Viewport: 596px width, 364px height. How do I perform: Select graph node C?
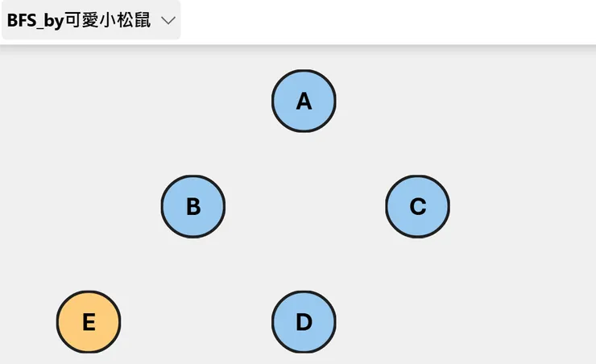coord(417,206)
